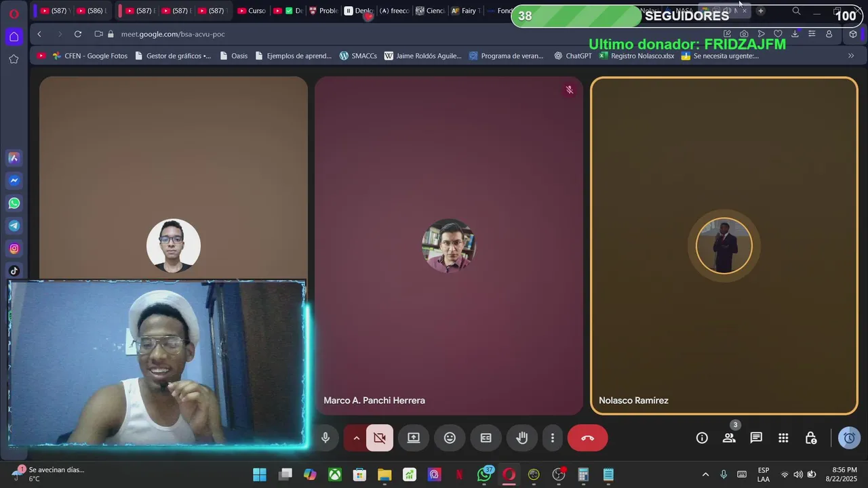
Task: Leave the call with red hang-up button
Action: pos(588,438)
